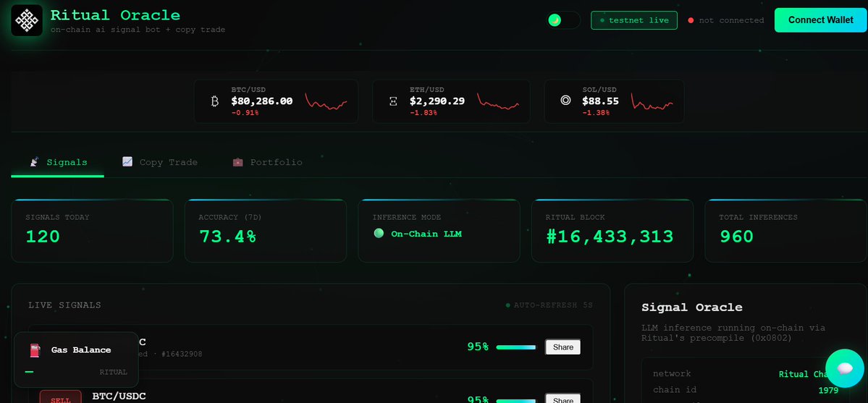Click the Ritual Oracle title text

(x=115, y=15)
